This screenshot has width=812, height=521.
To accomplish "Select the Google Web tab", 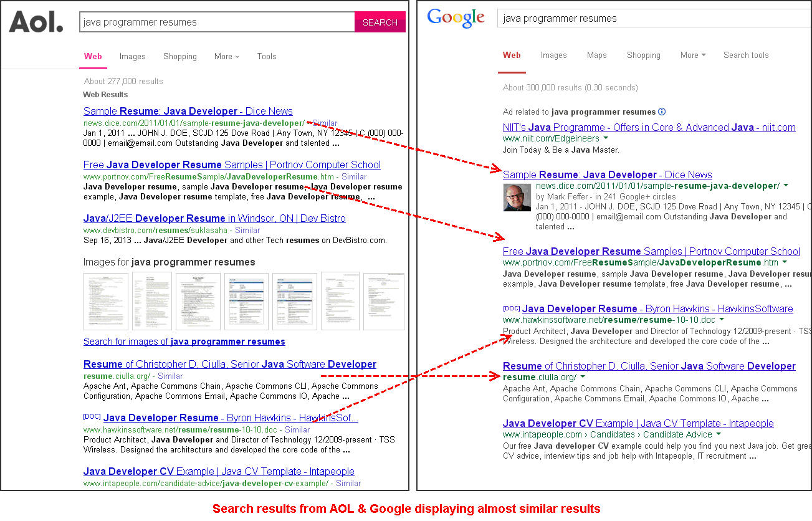I will (512, 55).
